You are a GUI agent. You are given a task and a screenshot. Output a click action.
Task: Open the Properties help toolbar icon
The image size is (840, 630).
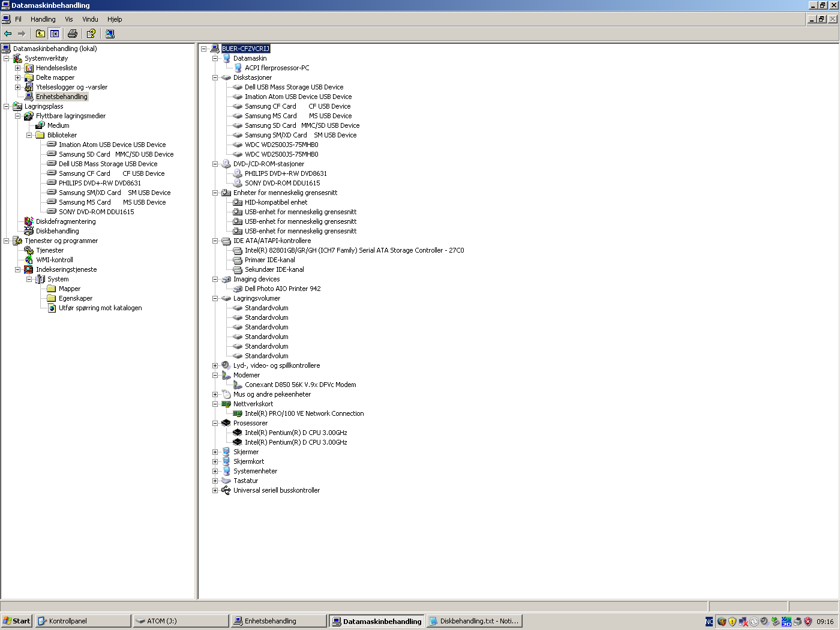[91, 34]
